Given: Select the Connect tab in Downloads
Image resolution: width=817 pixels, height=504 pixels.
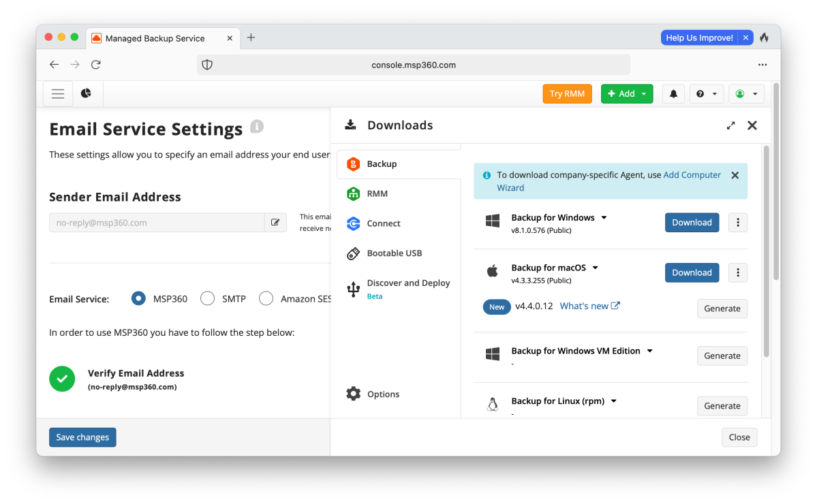Looking at the screenshot, I should [399, 223].
